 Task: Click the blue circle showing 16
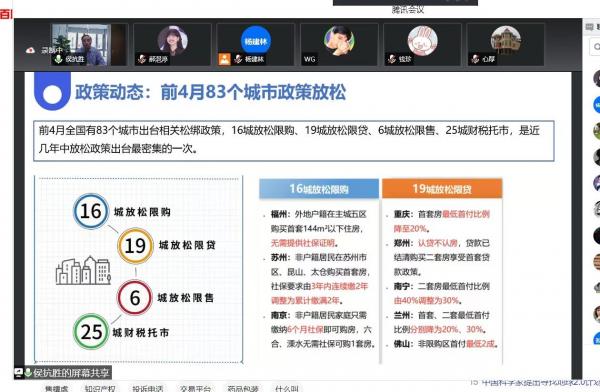tap(91, 211)
